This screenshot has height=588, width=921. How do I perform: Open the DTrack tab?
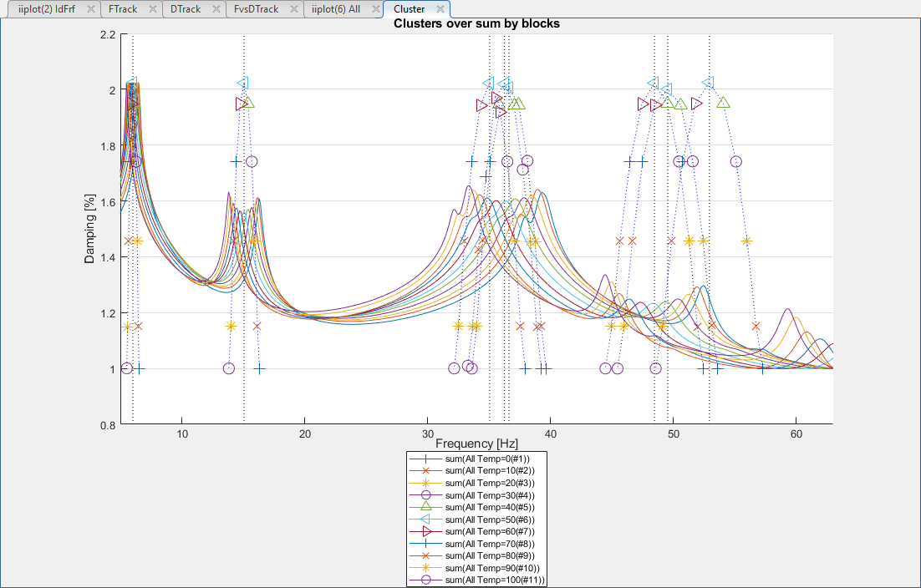pyautogui.click(x=185, y=8)
